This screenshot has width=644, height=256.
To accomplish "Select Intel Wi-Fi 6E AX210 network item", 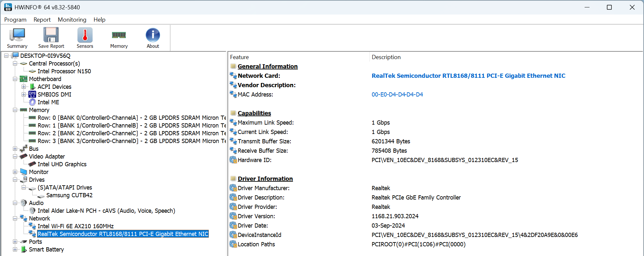I will point(75,226).
